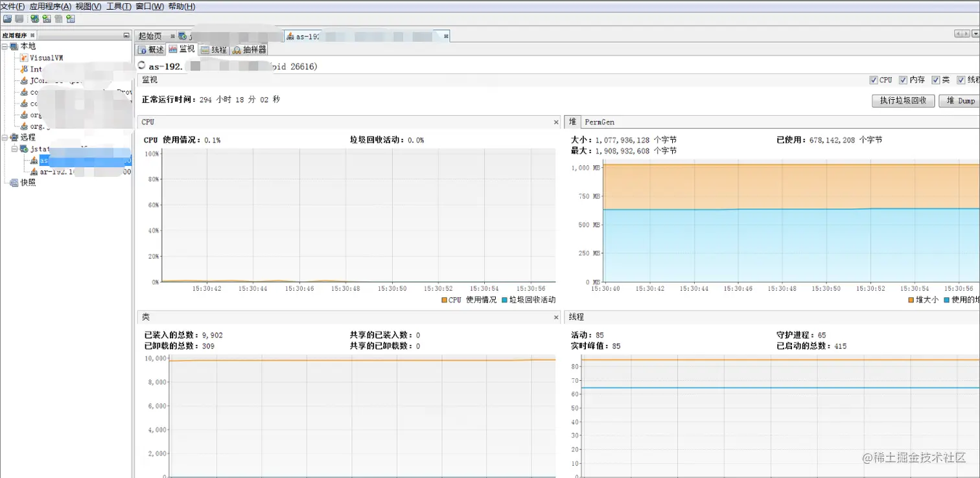Open the 帮助 menu
The width and height of the screenshot is (980, 478).
(x=181, y=6)
